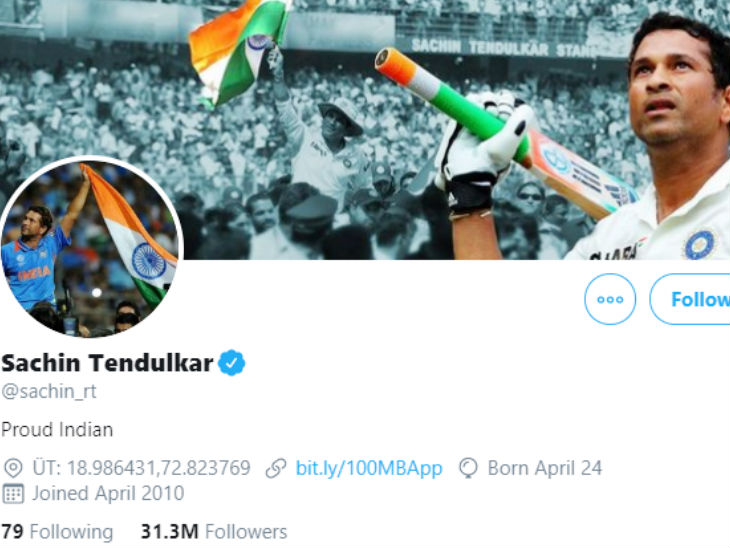Open Sachin Tendulkar's circular profile picture

(91, 247)
